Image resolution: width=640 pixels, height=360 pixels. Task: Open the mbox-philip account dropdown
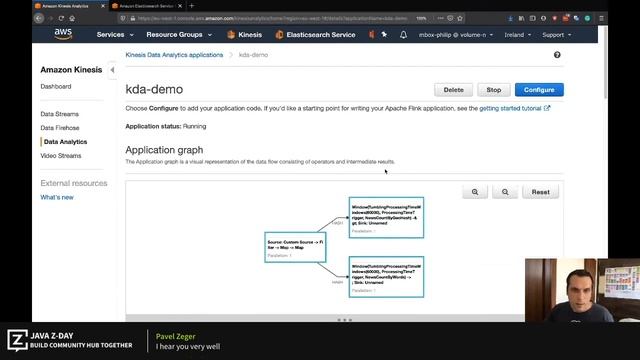(456, 35)
